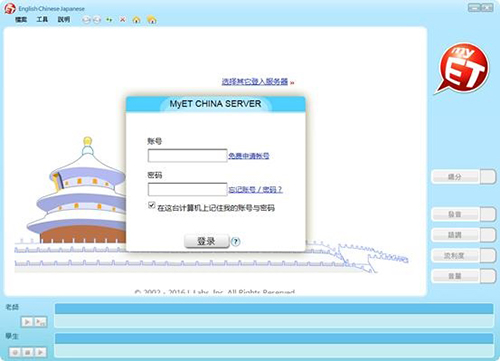Play the teacher's audio
The image size is (500, 361).
[27, 322]
